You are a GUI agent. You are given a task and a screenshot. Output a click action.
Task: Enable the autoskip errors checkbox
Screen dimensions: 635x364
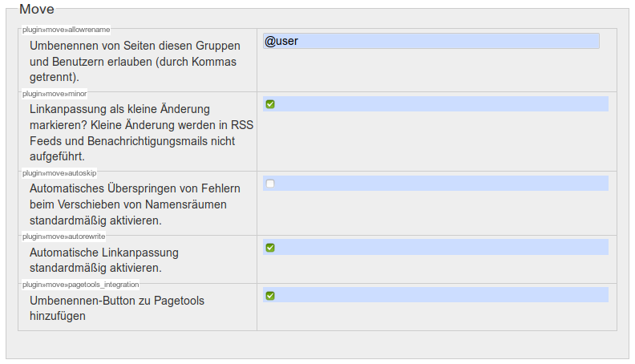pos(270,184)
